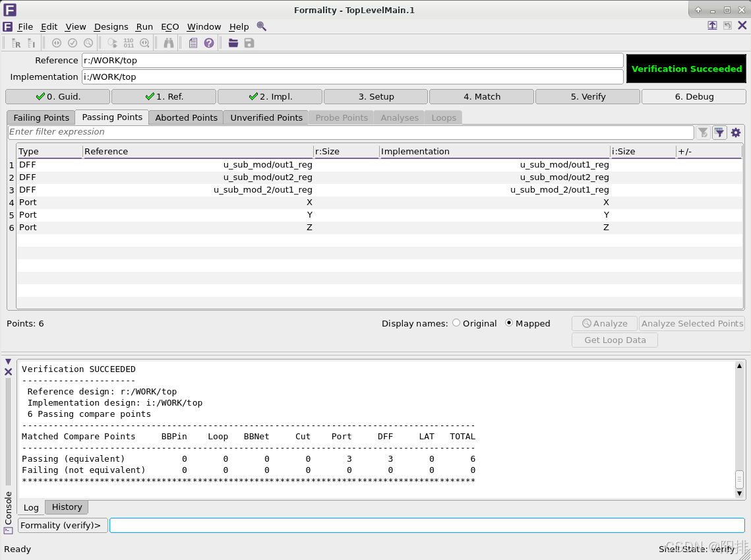The width and height of the screenshot is (751, 560).
Task: Click console scrollbar up arrow
Action: [740, 365]
